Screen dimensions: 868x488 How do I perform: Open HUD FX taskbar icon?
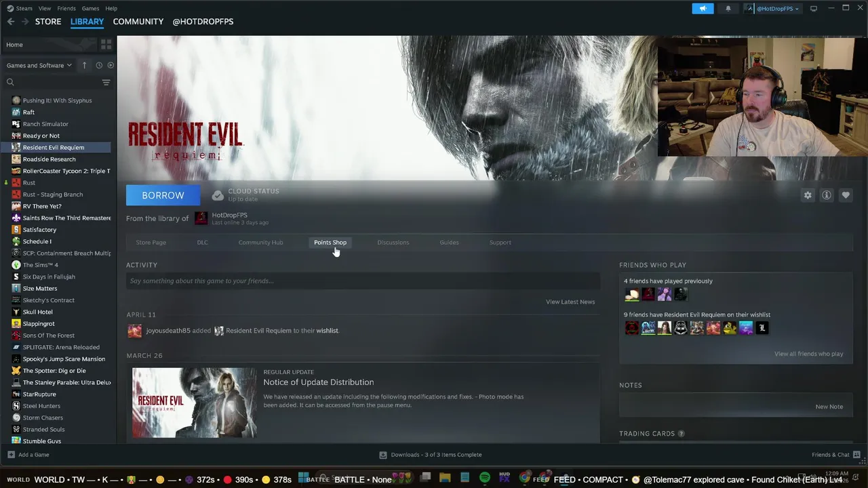point(505,478)
